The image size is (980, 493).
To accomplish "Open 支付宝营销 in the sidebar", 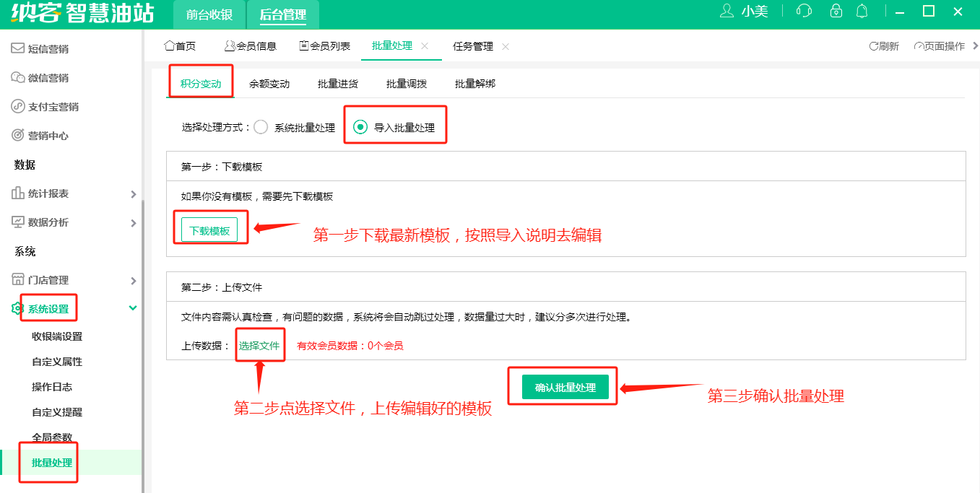I will (x=53, y=107).
